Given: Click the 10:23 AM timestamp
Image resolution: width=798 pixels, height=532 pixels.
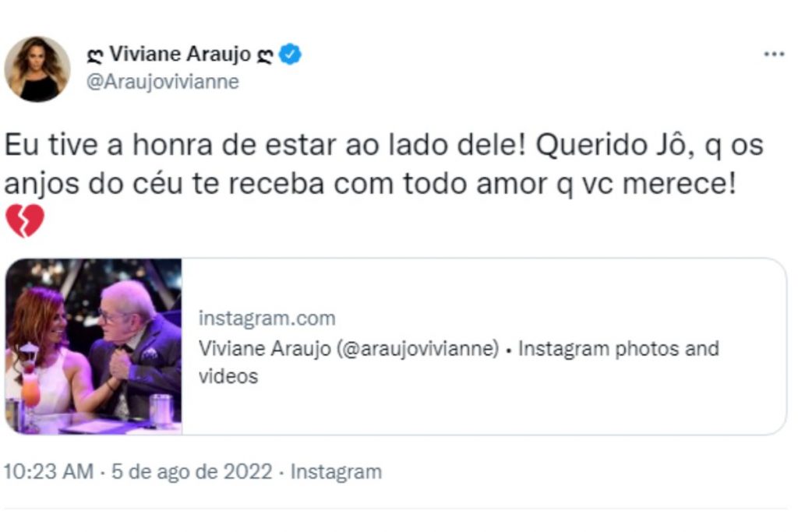Looking at the screenshot, I should (48, 472).
